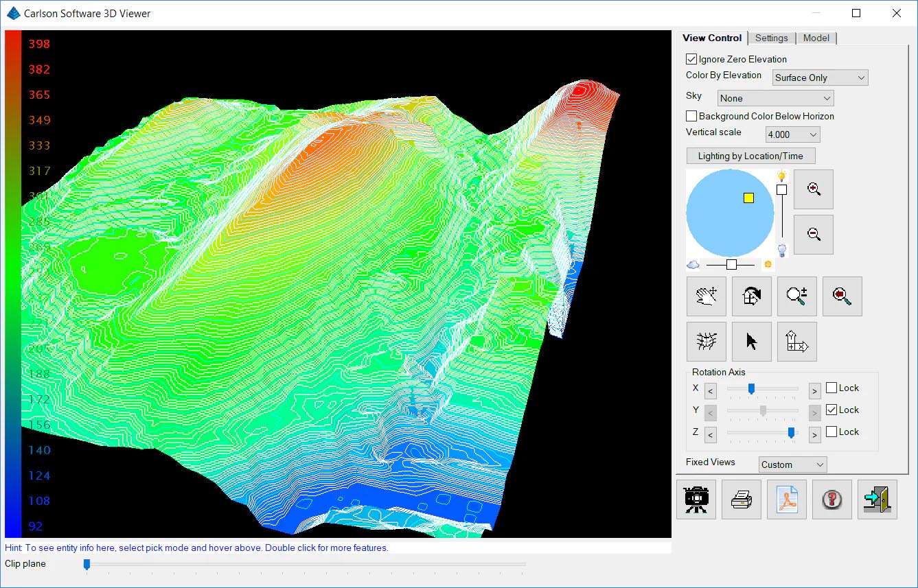918x588 pixels.
Task: Exit the viewer using the door icon
Action: pyautogui.click(x=877, y=499)
